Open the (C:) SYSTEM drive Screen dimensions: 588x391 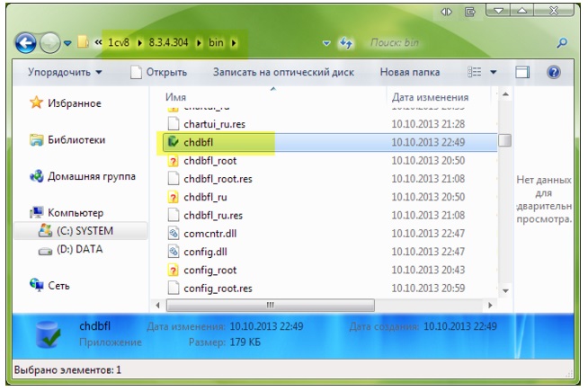(x=80, y=230)
